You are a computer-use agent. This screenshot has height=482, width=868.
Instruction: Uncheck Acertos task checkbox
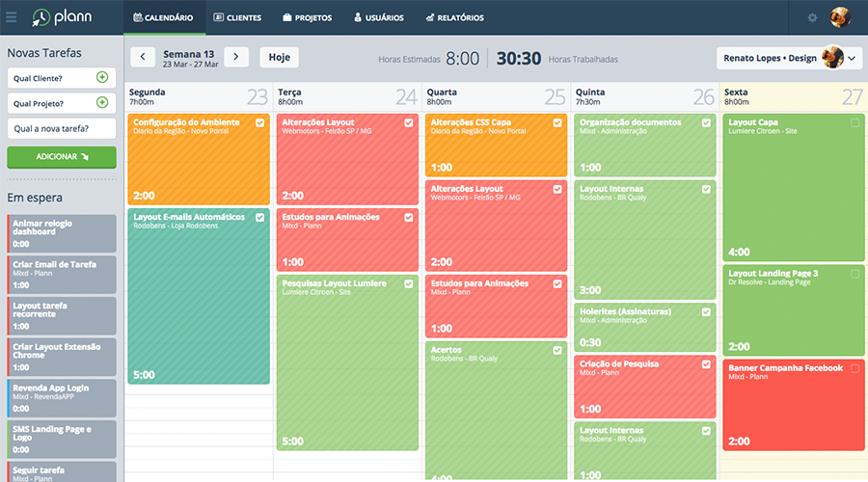click(557, 350)
